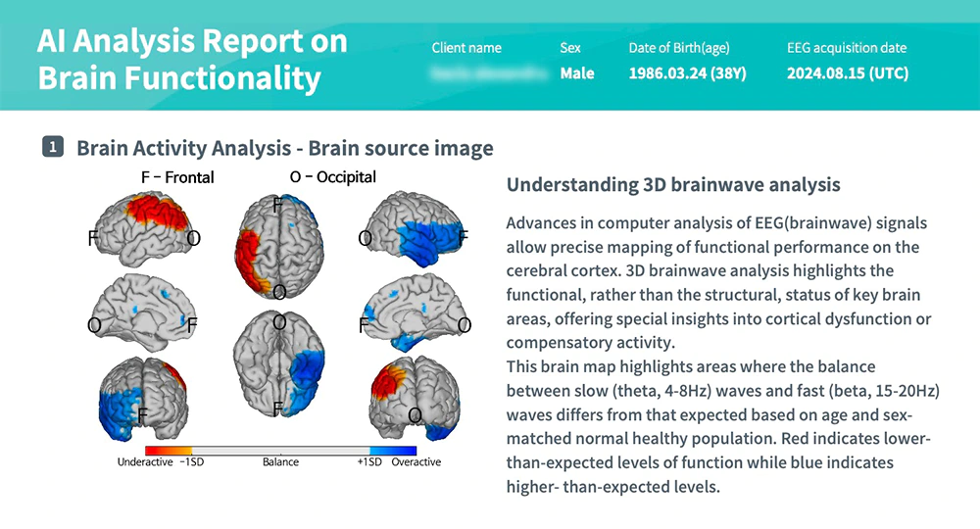Viewport: 980px width, 529px height.
Task: Click the blurred client name value
Action: pos(485,73)
